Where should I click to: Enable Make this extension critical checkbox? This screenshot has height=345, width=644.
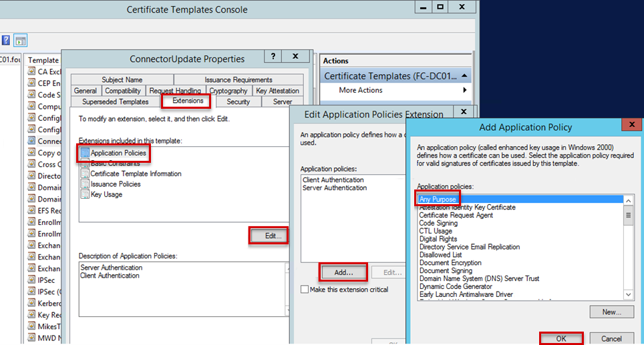point(305,290)
